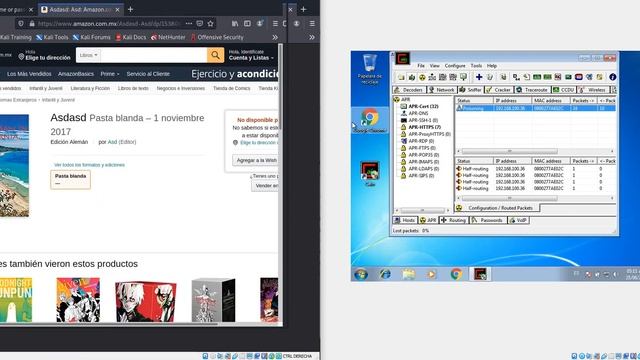Open Windows Media Player from taskbar
Viewport: 640px width, 360px height.
[431, 274]
